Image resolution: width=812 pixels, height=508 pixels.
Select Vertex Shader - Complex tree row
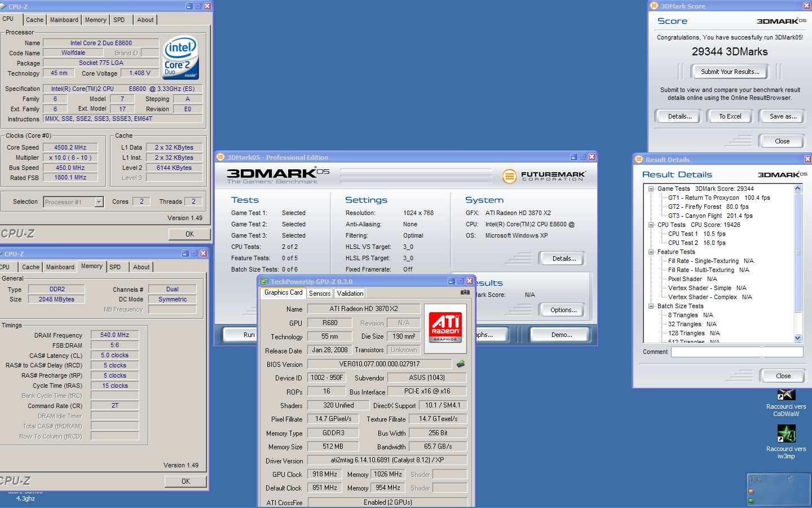click(x=710, y=297)
